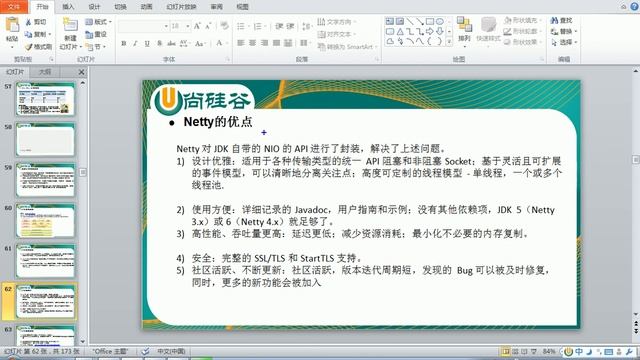640x360 pixels.
Task: Cut selection with the 剪切 scissors button
Action: [36, 22]
